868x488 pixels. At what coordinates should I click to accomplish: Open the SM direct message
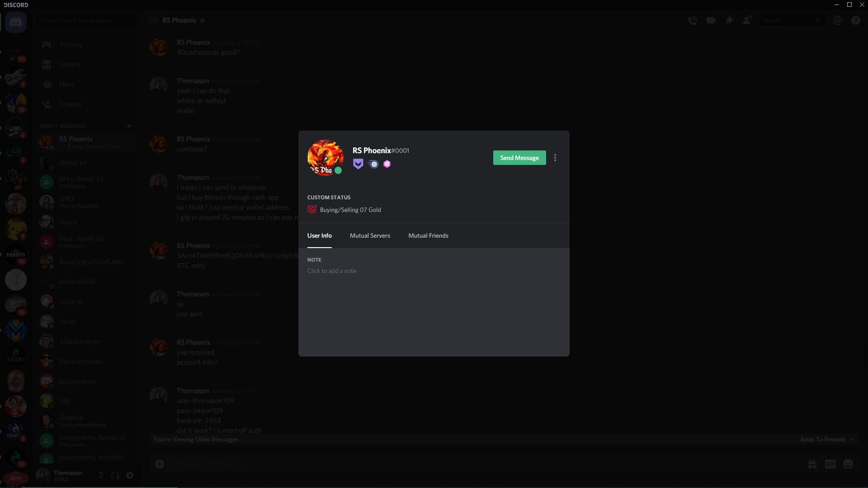point(86,401)
